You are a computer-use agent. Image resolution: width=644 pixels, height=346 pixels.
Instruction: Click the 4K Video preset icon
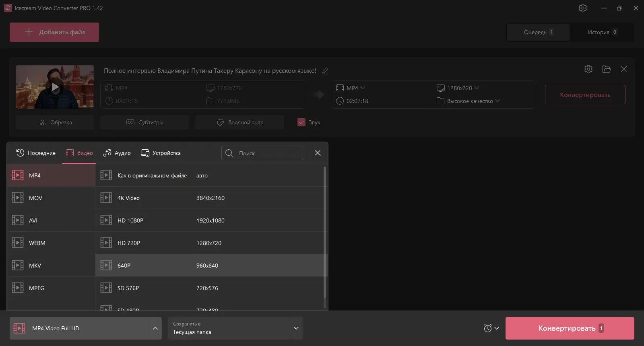[x=106, y=198]
